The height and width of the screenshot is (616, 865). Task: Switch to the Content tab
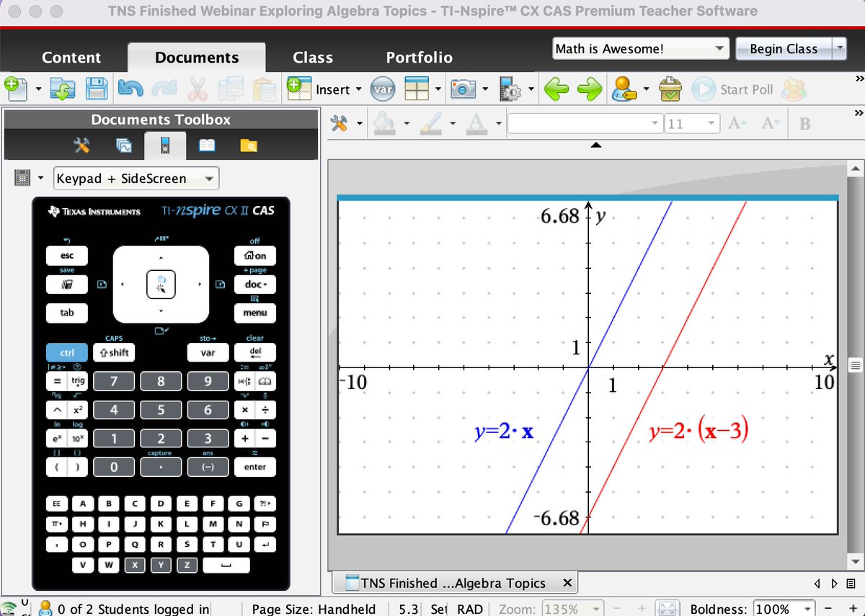[x=71, y=58]
